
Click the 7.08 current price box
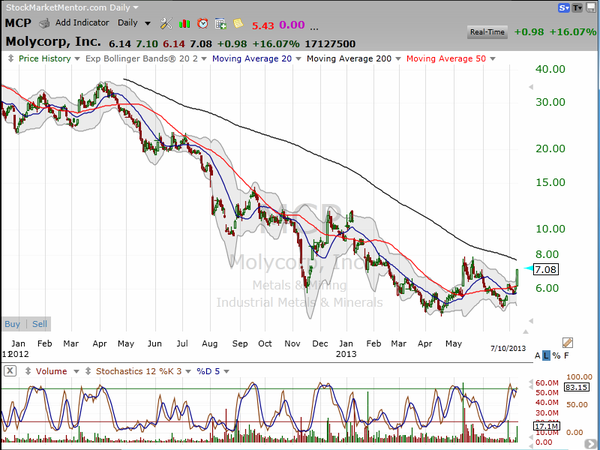coord(546,269)
